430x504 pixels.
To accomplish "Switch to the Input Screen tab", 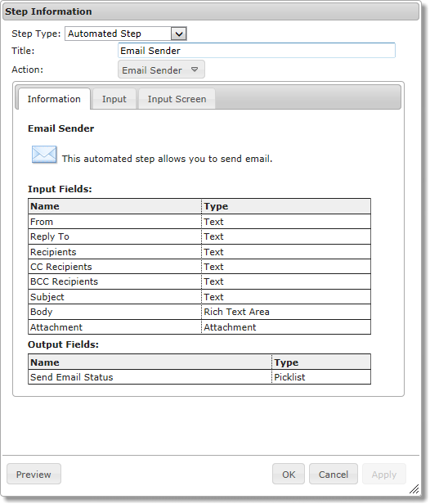I will click(177, 99).
